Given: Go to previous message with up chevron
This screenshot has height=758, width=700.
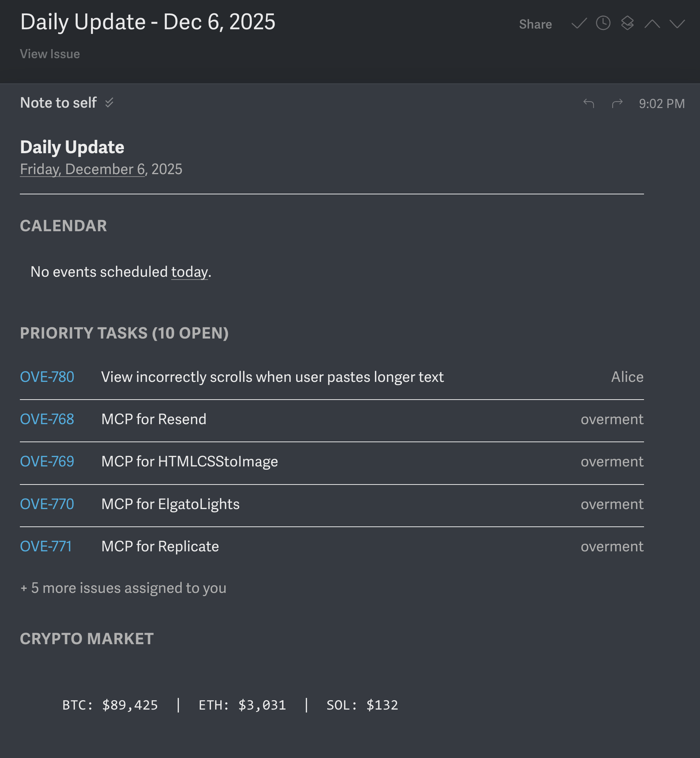Looking at the screenshot, I should [x=652, y=24].
